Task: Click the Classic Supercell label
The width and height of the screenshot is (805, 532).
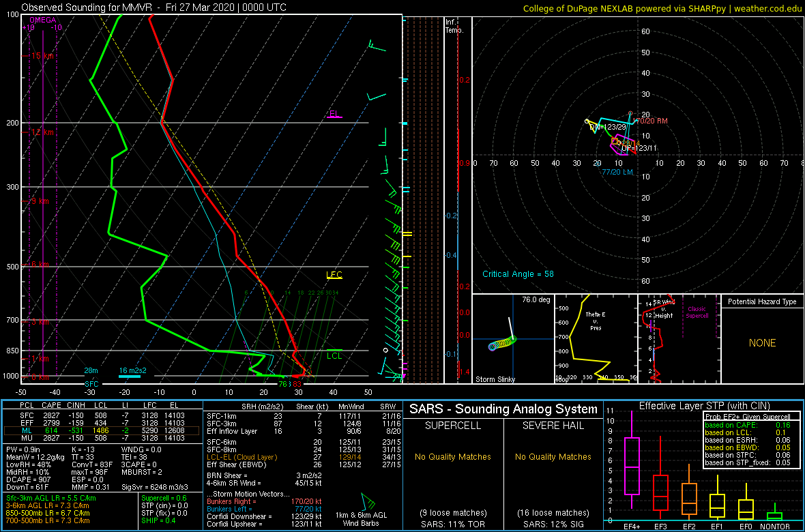Action: [697, 312]
